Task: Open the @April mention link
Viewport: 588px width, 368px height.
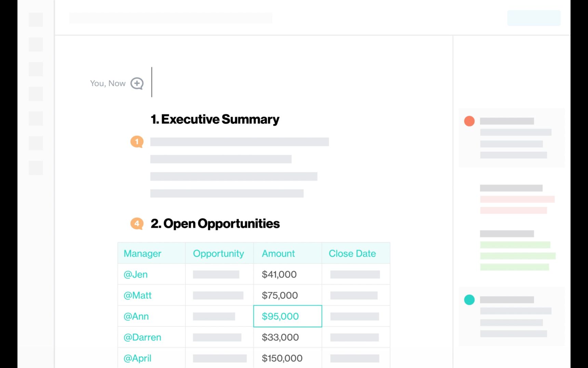Action: (137, 358)
